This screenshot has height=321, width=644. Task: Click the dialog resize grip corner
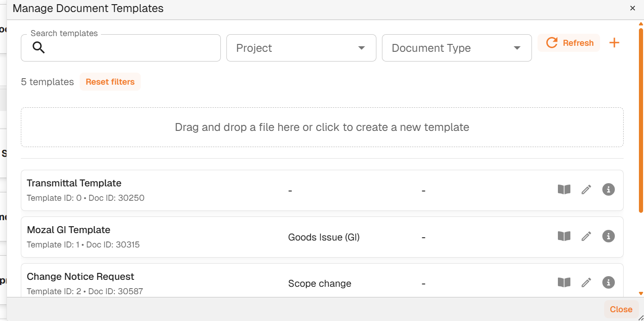640,317
